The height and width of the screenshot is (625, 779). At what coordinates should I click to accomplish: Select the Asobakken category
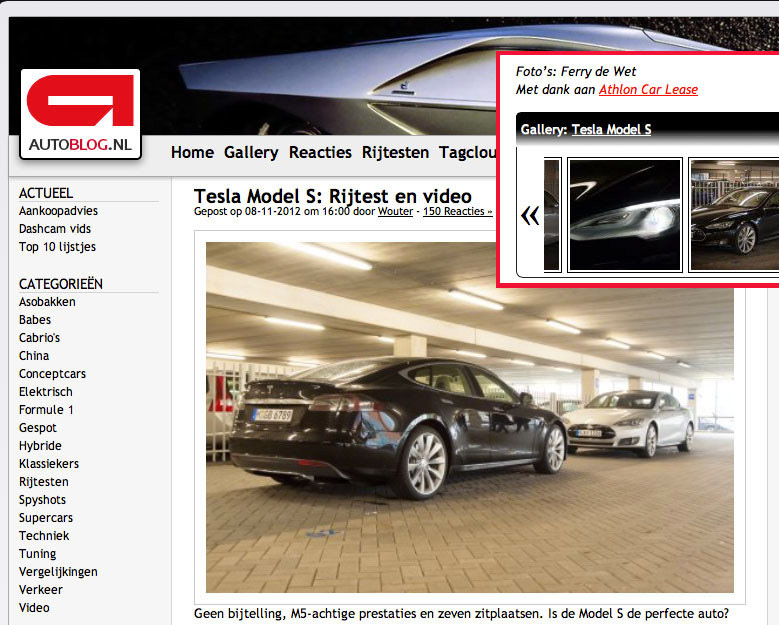tap(47, 302)
